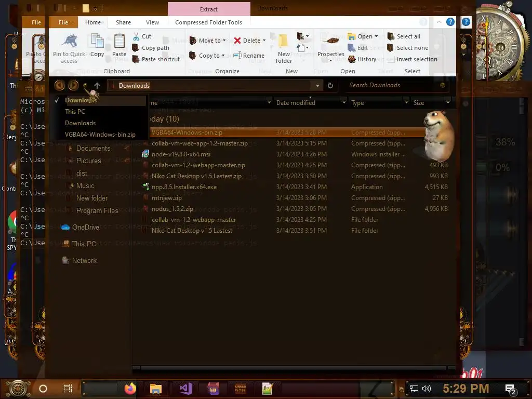Click the History button
Screen dimensions: 532x399
(362, 59)
